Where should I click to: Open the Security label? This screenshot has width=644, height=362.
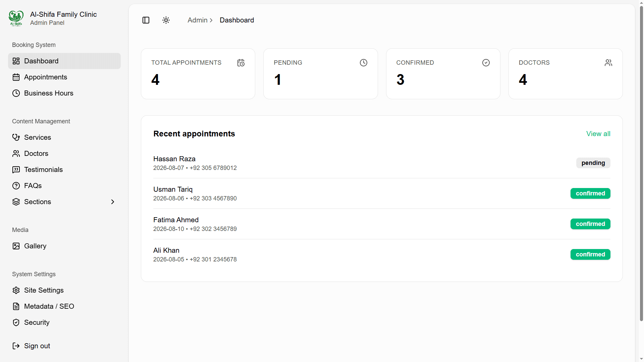tap(37, 322)
